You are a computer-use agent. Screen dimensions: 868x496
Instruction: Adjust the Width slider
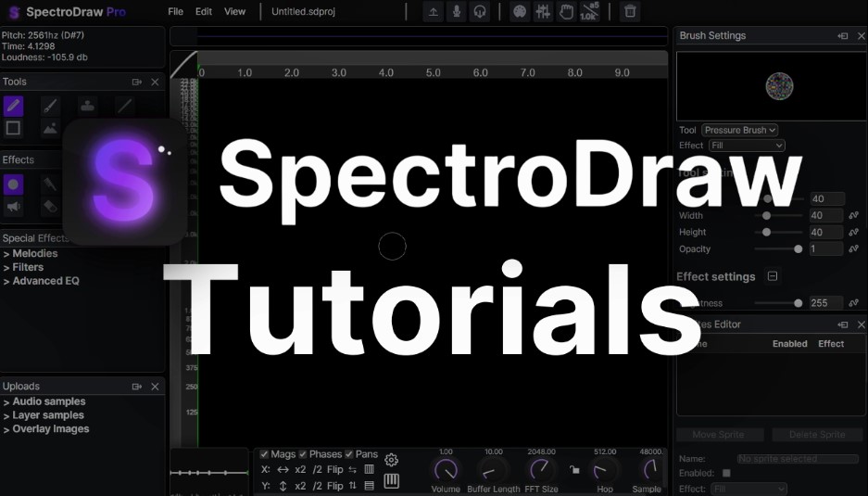click(778, 216)
